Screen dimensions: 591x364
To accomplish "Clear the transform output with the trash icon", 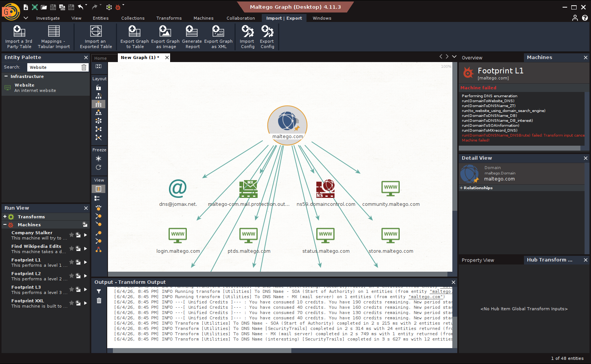I will [99, 300].
